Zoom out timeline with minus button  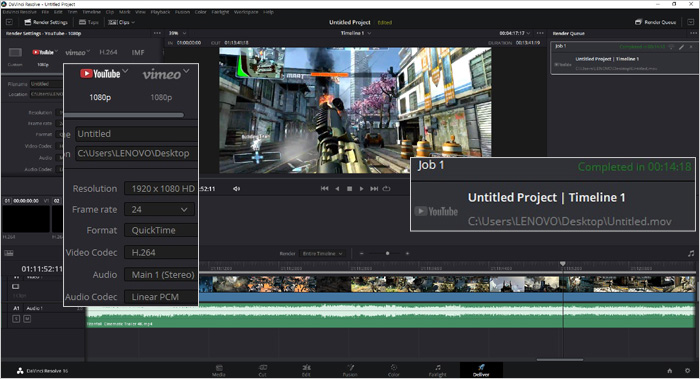pos(362,254)
